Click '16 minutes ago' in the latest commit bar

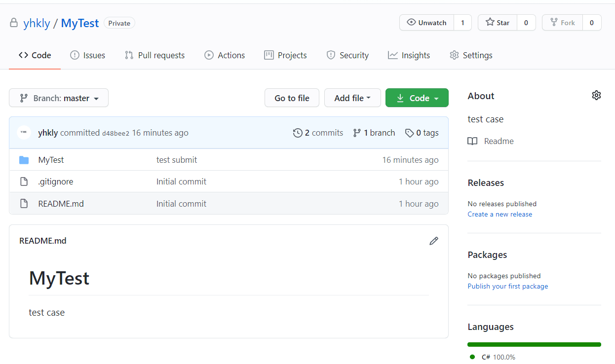tap(160, 133)
